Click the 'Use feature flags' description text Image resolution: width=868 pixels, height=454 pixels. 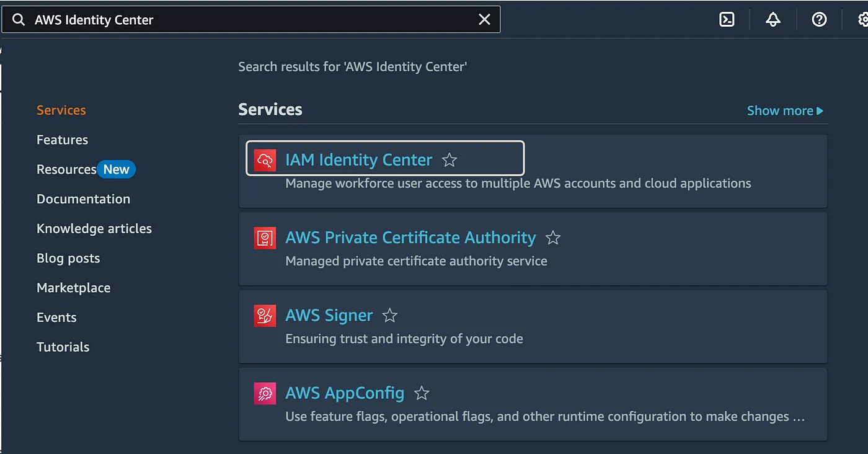click(545, 417)
